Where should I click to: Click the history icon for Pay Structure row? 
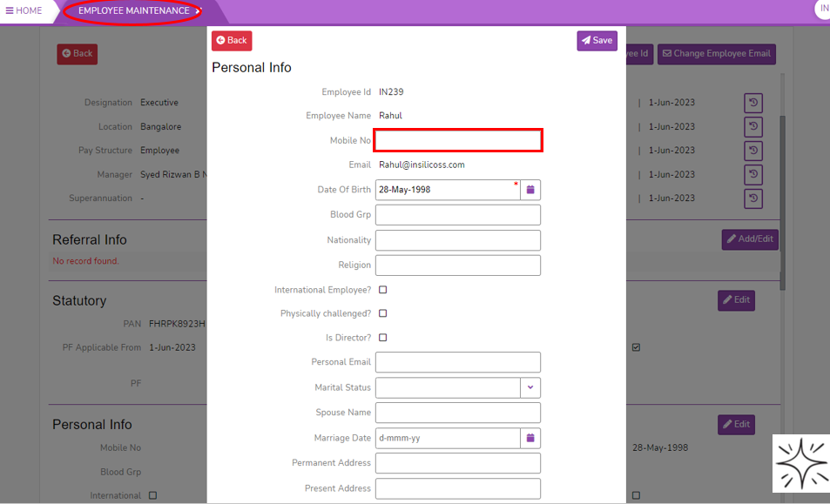tap(753, 151)
